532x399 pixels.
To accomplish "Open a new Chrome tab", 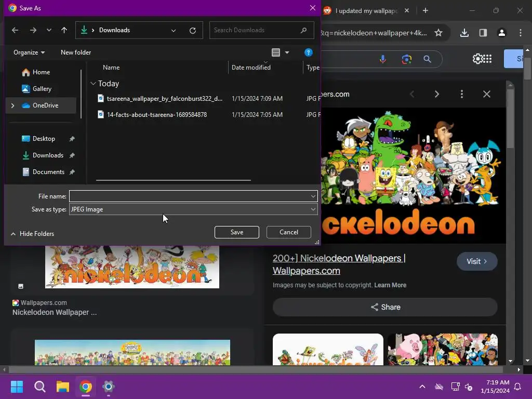I will pyautogui.click(x=425, y=10).
